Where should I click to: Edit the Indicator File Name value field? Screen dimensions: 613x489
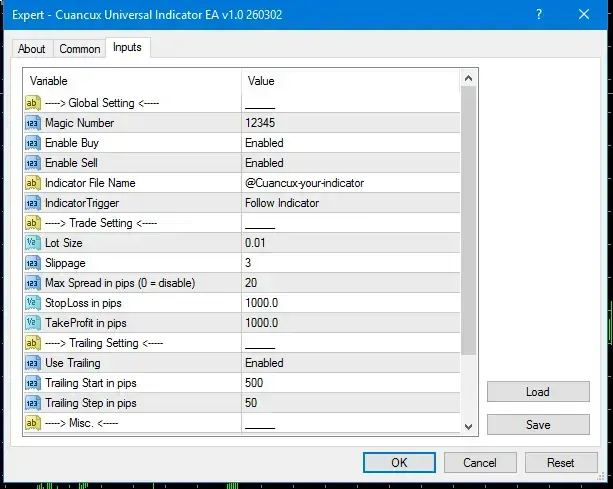tap(351, 183)
